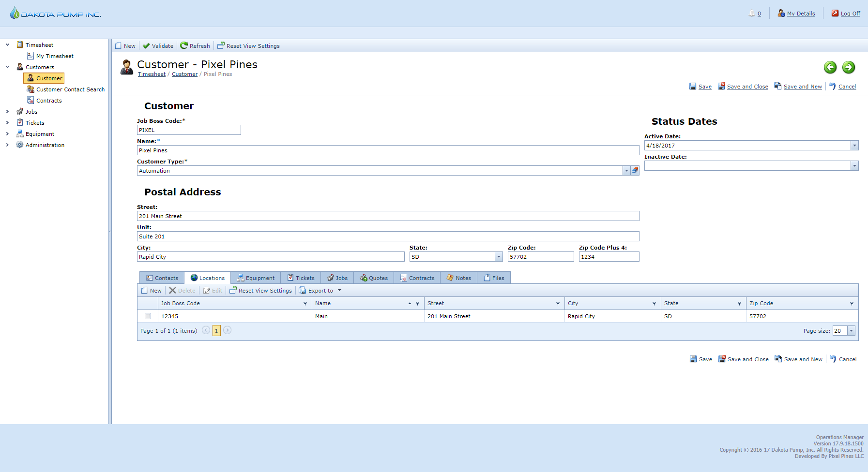Click the Name column filter icon
This screenshot has width=868, height=472.
[417, 304]
